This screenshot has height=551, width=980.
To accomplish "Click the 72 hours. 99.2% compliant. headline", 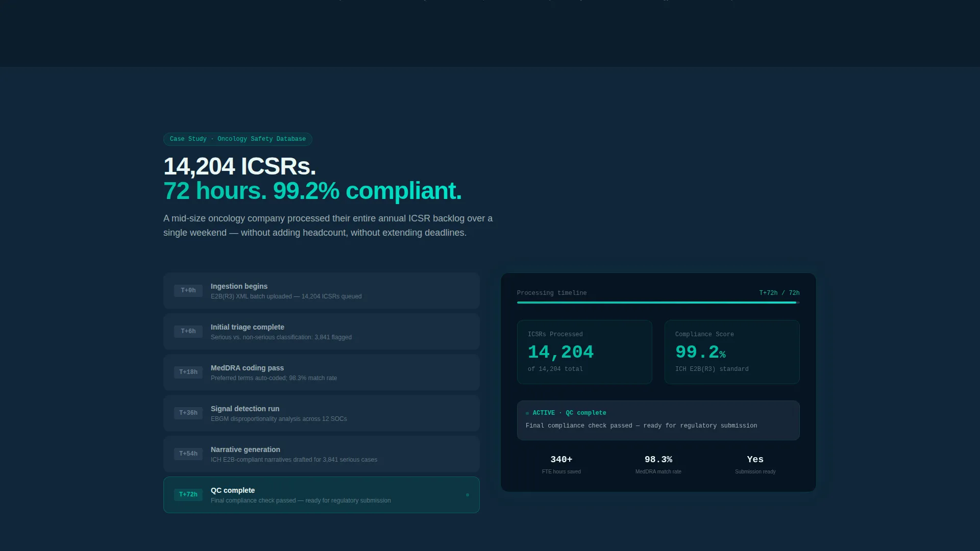I will (x=312, y=191).
